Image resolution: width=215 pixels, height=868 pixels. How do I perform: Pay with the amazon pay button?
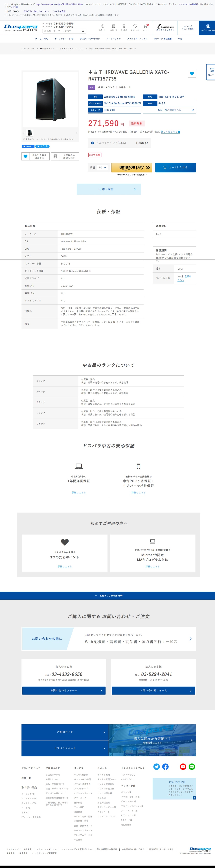(132, 167)
